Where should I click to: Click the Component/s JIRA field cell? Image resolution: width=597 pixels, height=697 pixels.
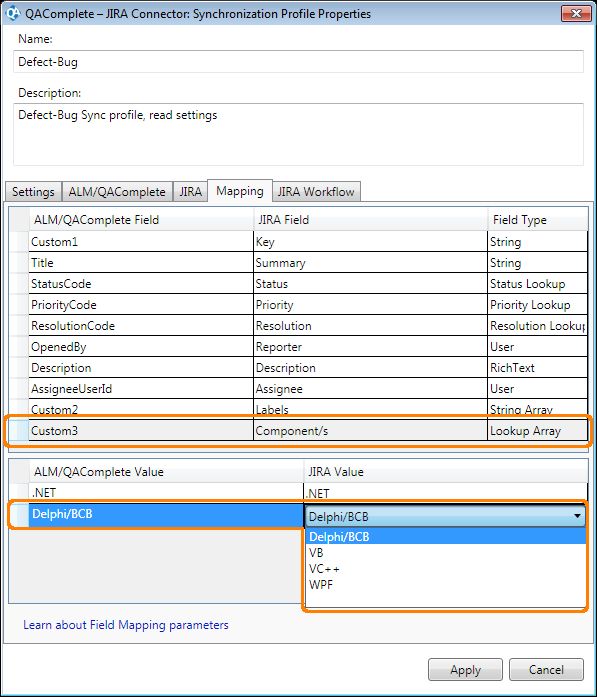click(371, 431)
